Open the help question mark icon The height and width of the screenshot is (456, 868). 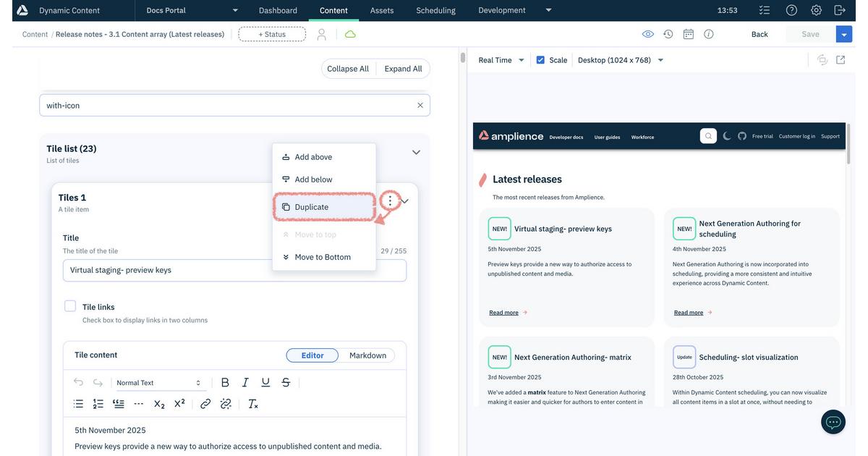coord(792,10)
